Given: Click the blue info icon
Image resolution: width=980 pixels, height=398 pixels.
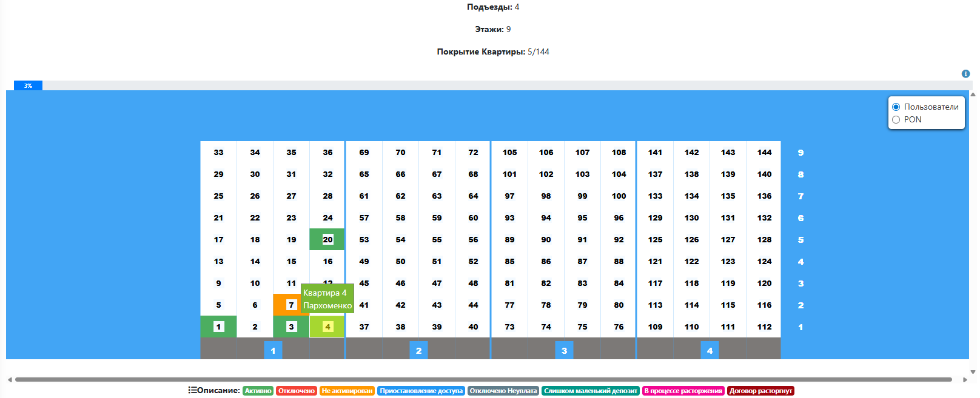Looking at the screenshot, I should pyautogui.click(x=965, y=74).
